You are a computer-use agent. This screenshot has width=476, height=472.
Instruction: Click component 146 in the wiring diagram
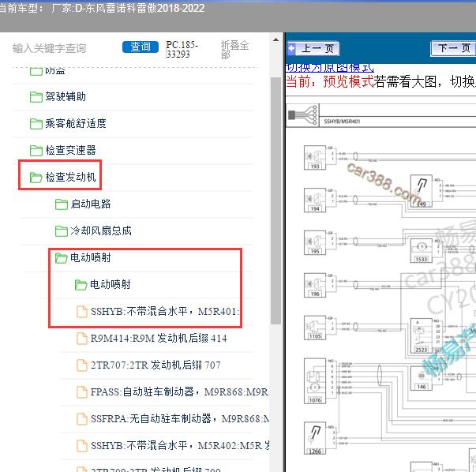421,378
